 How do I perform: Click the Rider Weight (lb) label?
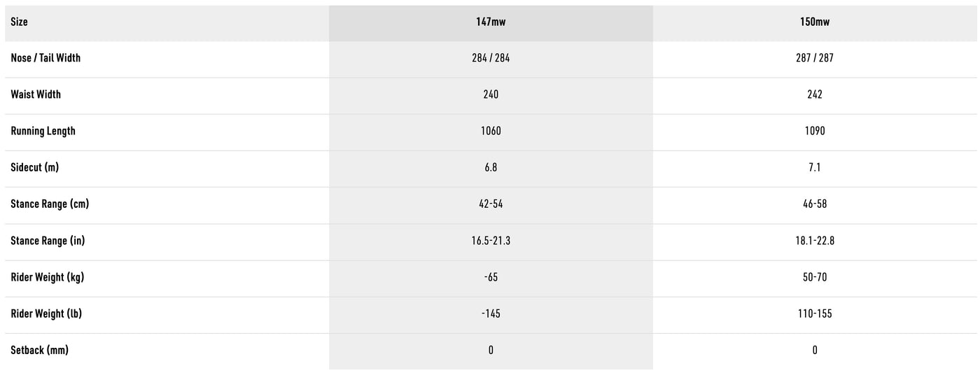pos(46,314)
